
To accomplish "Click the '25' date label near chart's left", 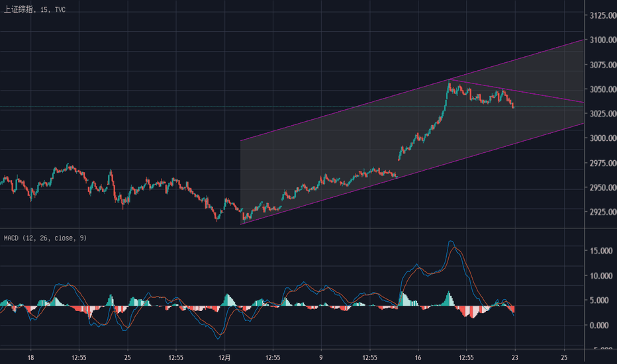I will point(128,357).
